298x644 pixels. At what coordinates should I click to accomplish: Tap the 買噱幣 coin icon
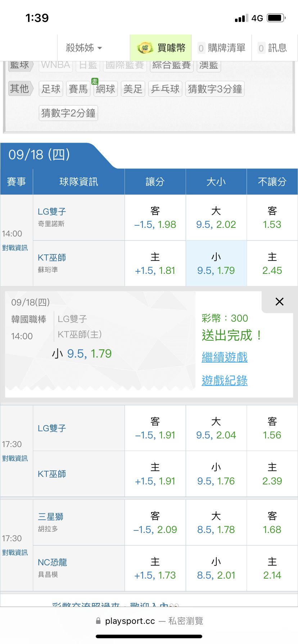click(x=145, y=48)
